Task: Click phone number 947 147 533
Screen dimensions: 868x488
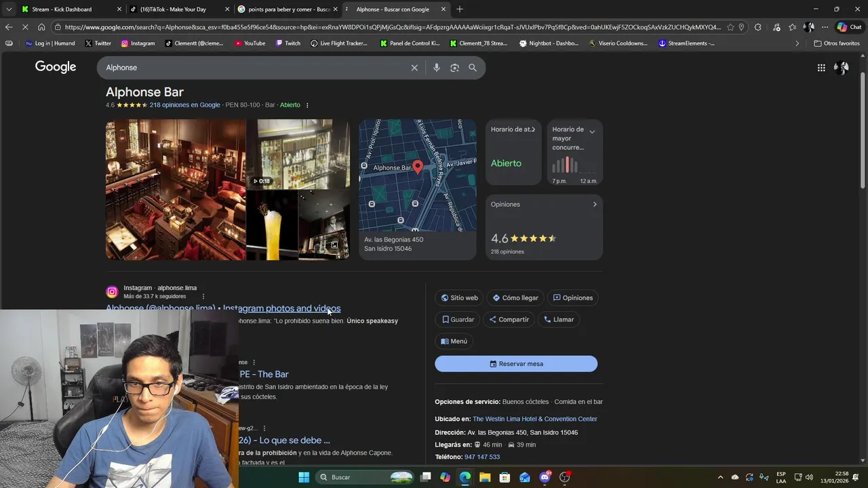Action: coord(482,457)
